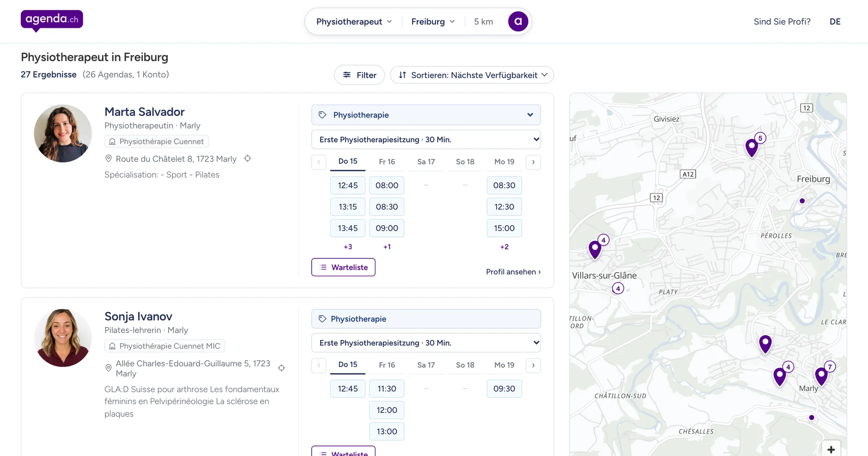Image resolution: width=868 pixels, height=456 pixels.
Task: Expand Marta Salvador's Physiotherapie category dropdown
Action: point(426,115)
